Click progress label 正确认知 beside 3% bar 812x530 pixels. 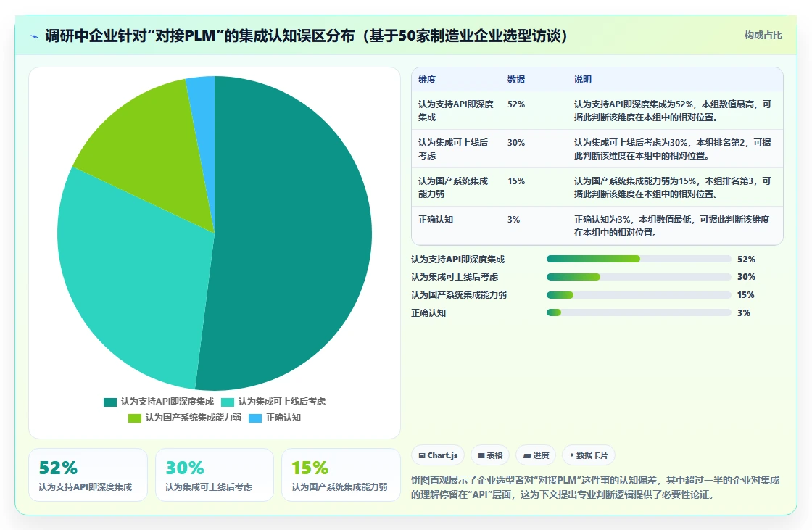pyautogui.click(x=428, y=313)
